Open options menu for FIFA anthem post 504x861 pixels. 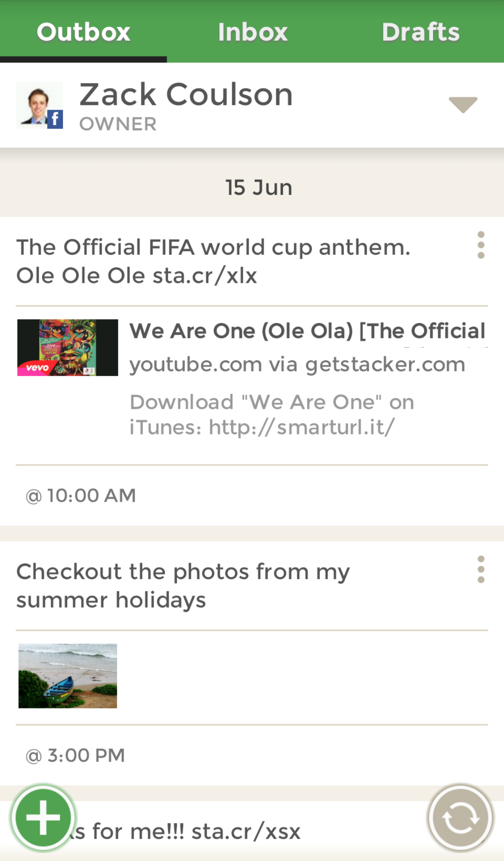481,245
